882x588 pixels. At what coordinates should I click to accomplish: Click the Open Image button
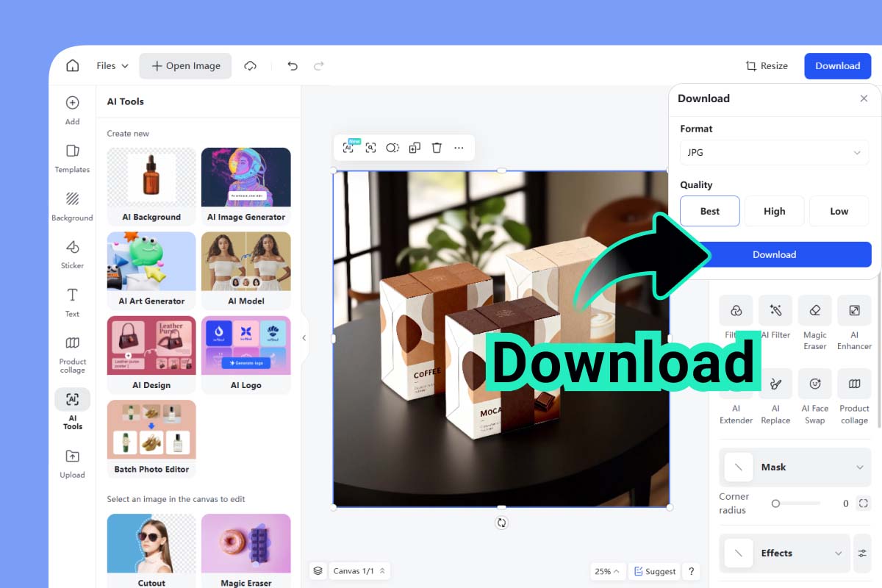pos(185,65)
